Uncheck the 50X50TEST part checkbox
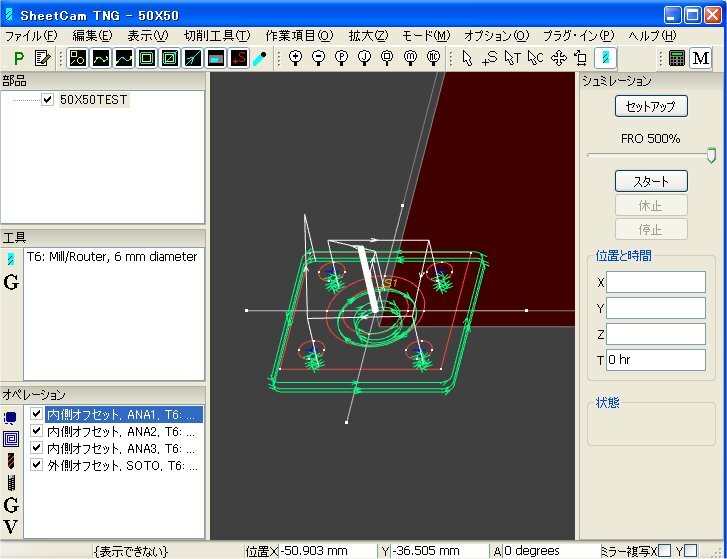This screenshot has height=559, width=727. [x=47, y=100]
